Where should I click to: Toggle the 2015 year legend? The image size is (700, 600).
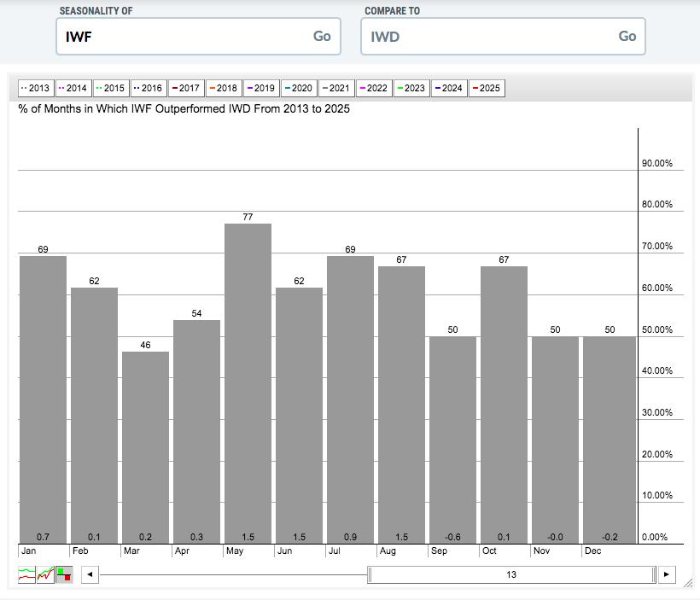[111, 88]
